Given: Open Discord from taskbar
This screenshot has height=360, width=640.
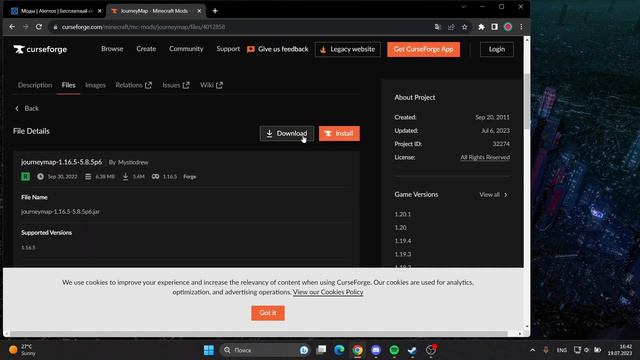Looking at the screenshot, I should [376, 350].
